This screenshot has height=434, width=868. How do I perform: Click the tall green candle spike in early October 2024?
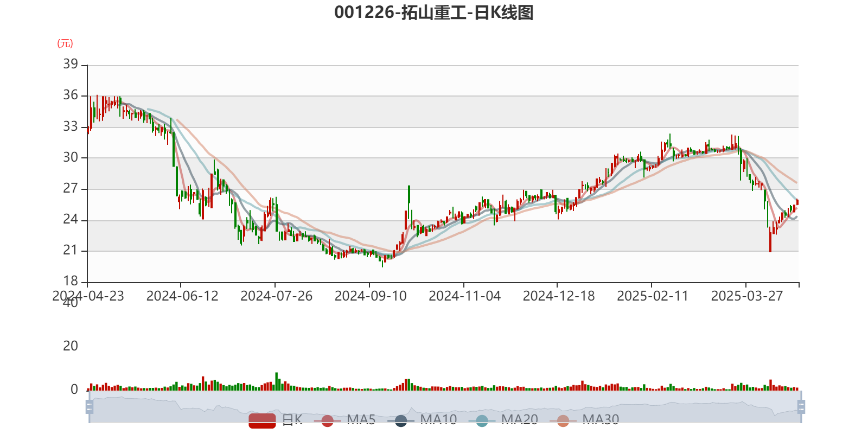click(409, 202)
